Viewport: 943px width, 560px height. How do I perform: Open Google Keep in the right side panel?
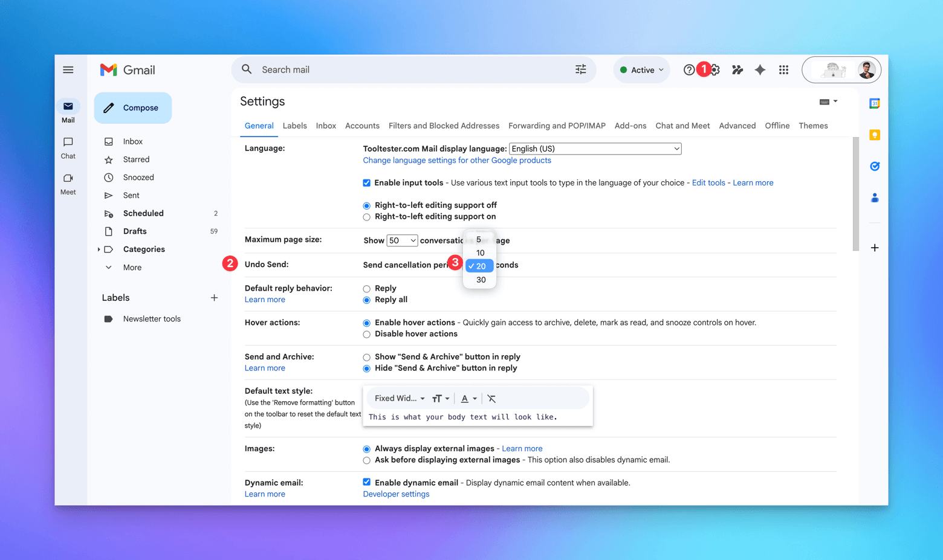coord(874,135)
